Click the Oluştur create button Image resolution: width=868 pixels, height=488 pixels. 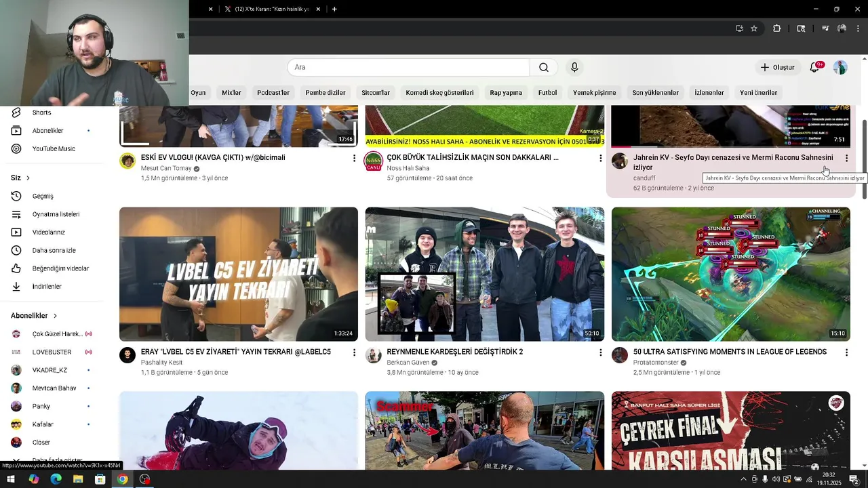[x=777, y=67]
